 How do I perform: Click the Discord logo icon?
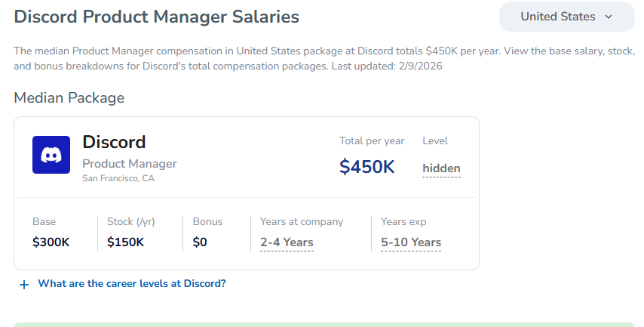tap(51, 155)
